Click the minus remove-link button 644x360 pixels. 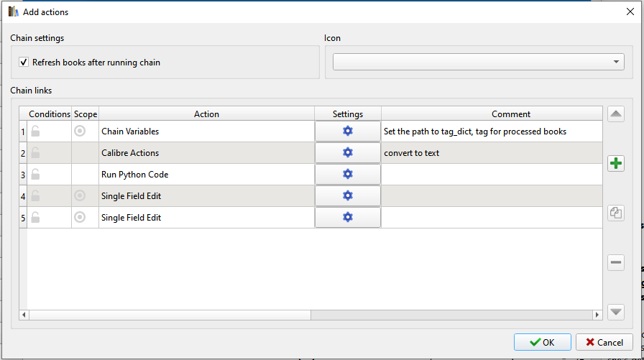tap(616, 263)
